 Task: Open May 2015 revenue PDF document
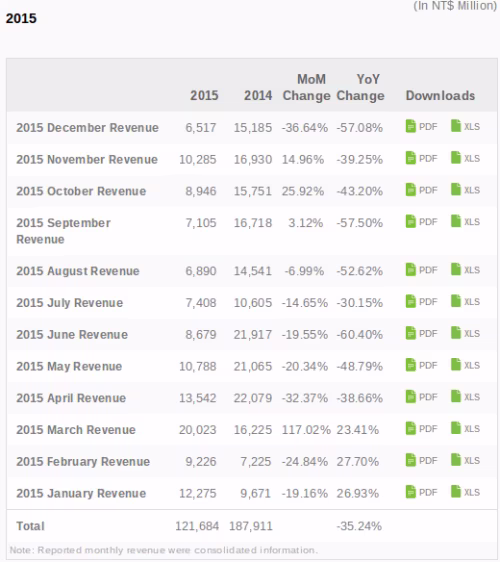click(422, 365)
